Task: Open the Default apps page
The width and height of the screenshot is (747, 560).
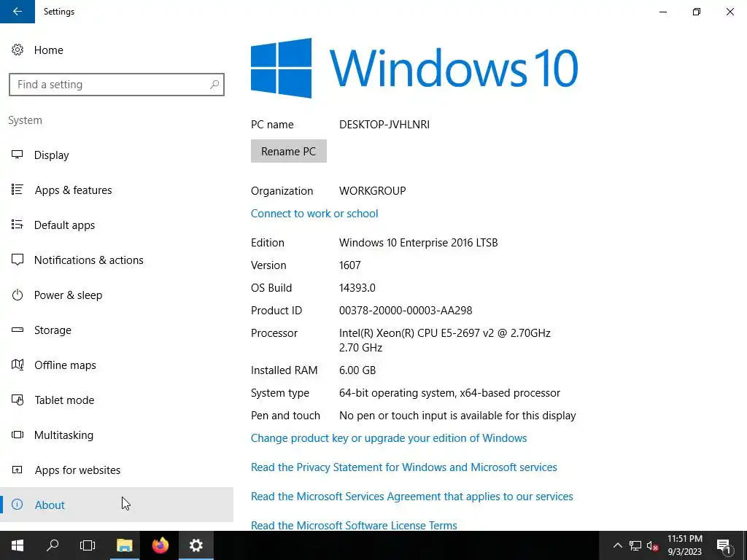Action: (x=64, y=225)
